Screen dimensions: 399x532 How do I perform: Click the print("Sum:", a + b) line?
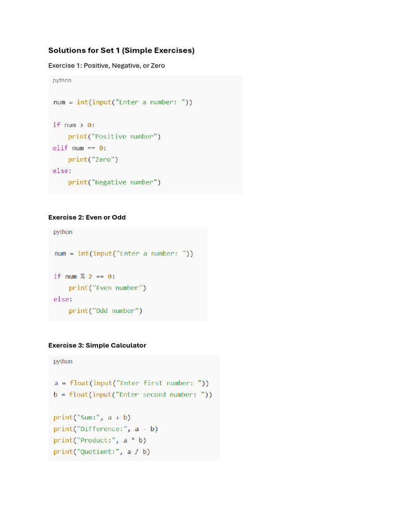click(x=92, y=418)
